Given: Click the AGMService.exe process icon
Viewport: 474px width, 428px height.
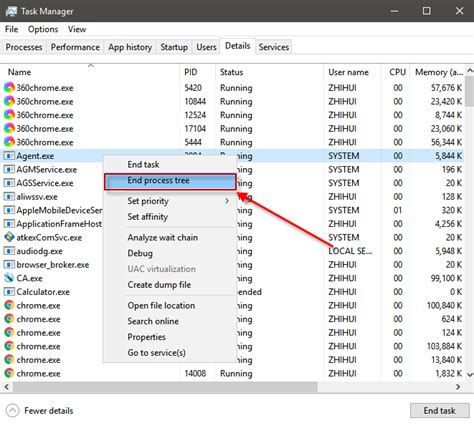Looking at the screenshot, I should pyautogui.click(x=9, y=169).
